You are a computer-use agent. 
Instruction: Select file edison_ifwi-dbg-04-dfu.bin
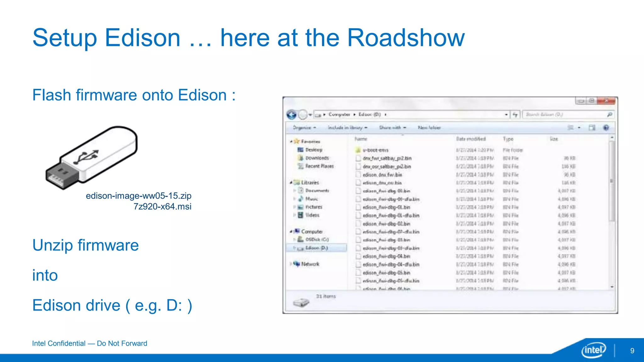click(x=391, y=265)
